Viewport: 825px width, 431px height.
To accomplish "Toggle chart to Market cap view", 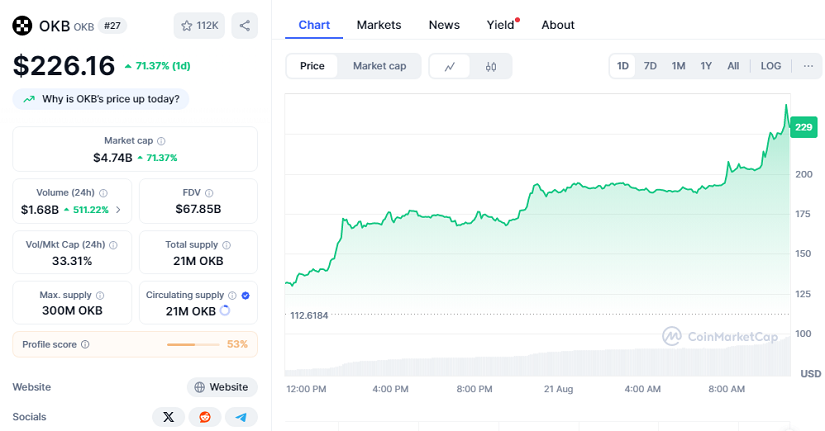I will click(x=379, y=66).
